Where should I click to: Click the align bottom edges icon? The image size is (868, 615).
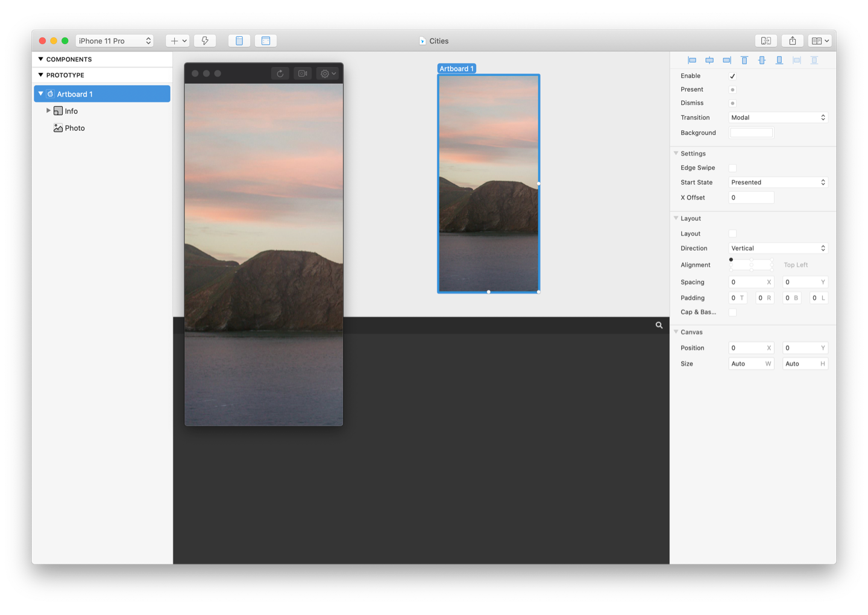[x=779, y=60]
